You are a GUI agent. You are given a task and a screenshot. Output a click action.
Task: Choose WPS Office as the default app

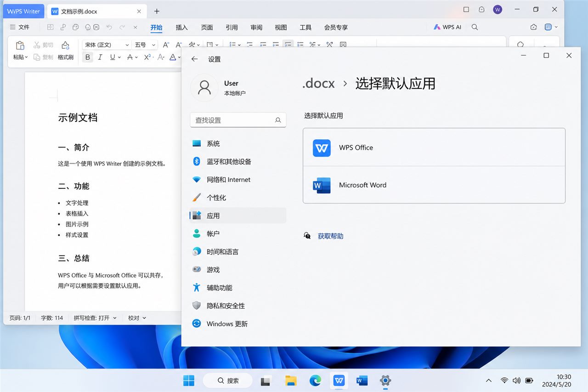click(434, 148)
